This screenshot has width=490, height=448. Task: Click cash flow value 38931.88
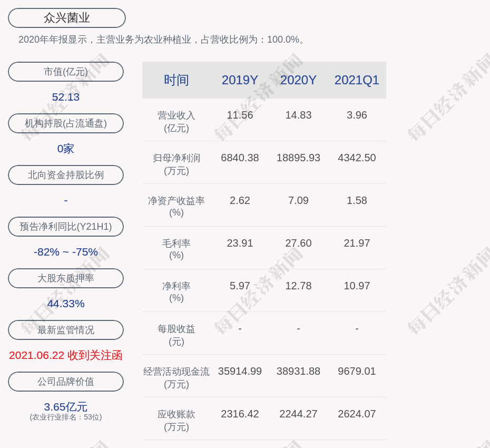(298, 371)
